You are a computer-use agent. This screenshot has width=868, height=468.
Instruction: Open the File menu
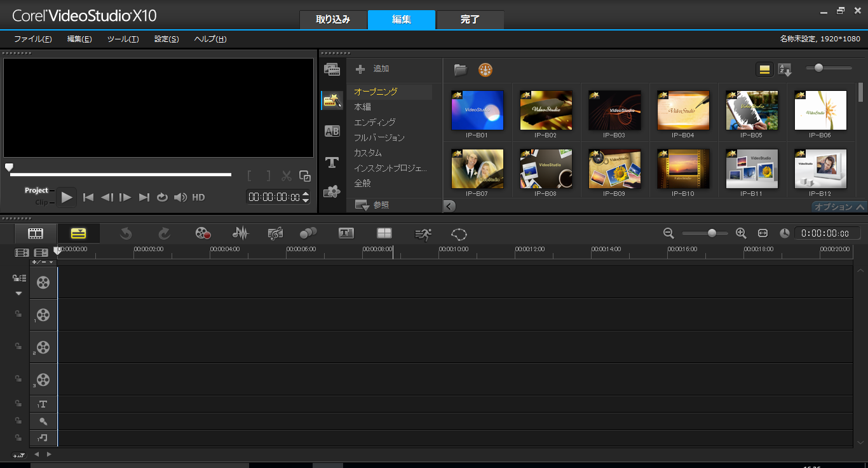pos(33,39)
